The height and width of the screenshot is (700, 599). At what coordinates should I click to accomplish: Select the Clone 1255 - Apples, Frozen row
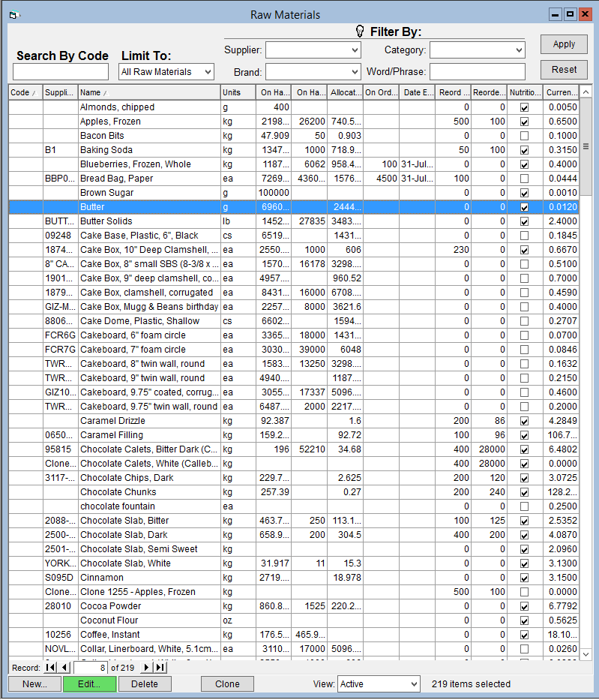pyautogui.click(x=293, y=592)
